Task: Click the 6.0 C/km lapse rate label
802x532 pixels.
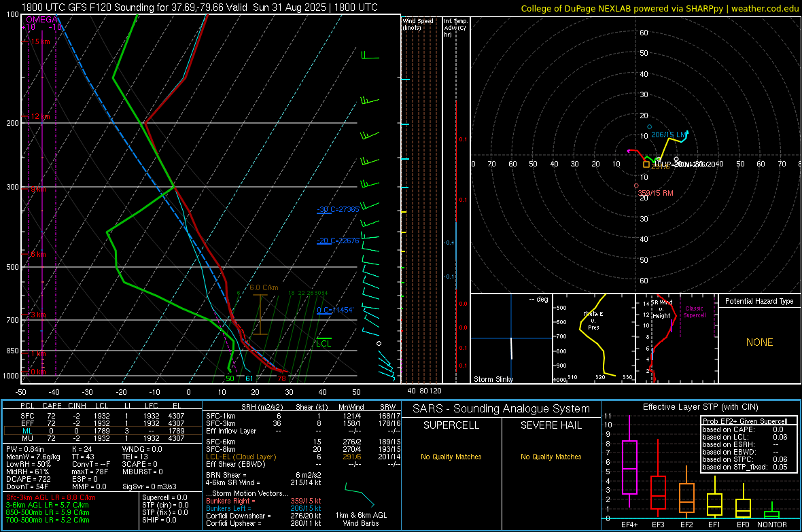Action: coord(264,287)
